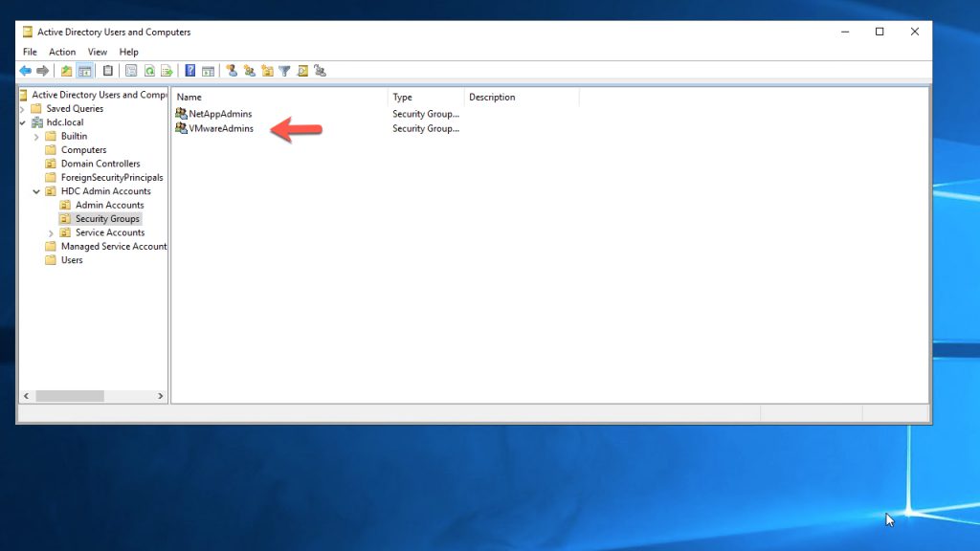The image size is (980, 551).
Task: Select Managed Service Accounts container
Action: click(x=114, y=246)
